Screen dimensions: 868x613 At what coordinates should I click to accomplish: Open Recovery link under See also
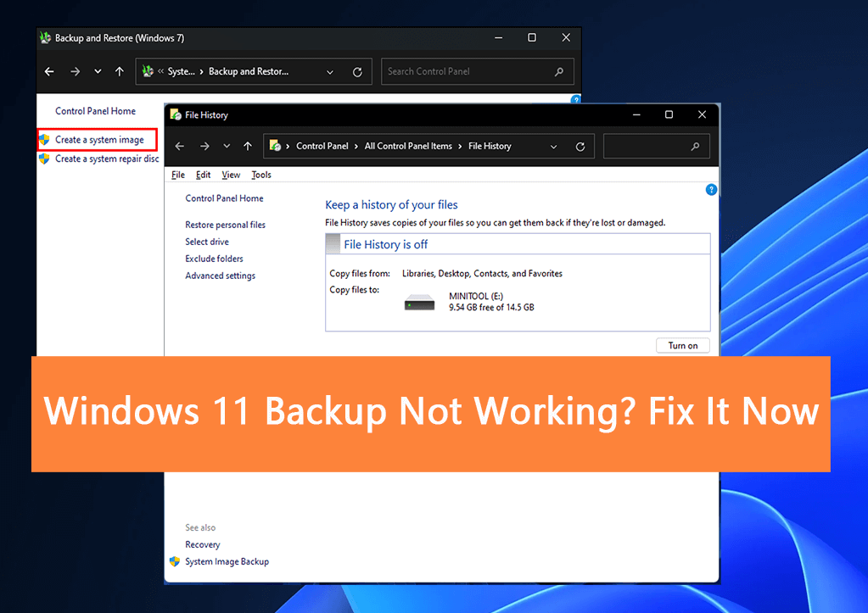203,544
